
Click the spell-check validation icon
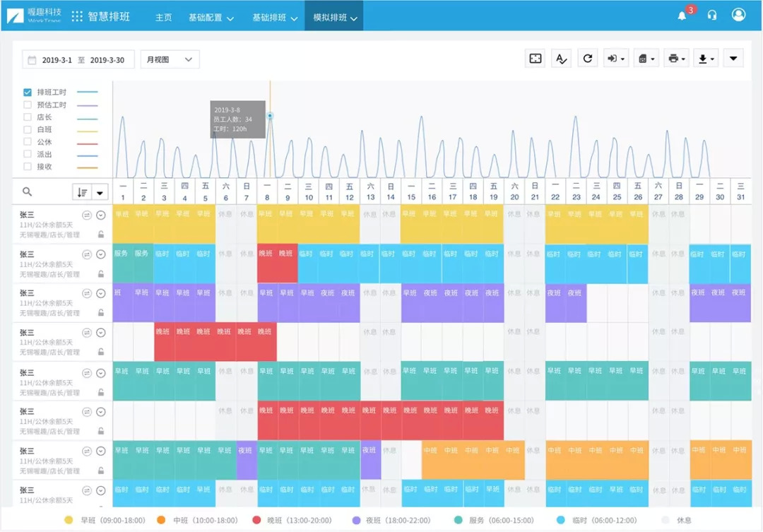click(561, 59)
